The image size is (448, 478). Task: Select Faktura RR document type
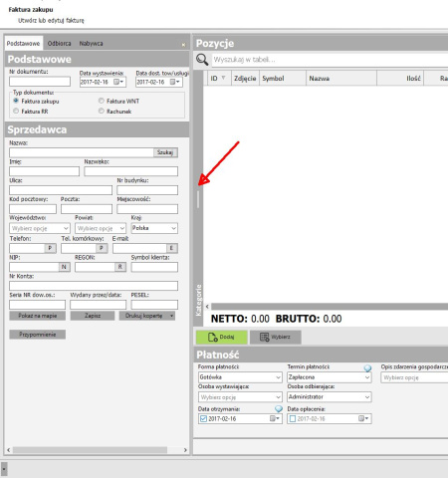(16, 111)
